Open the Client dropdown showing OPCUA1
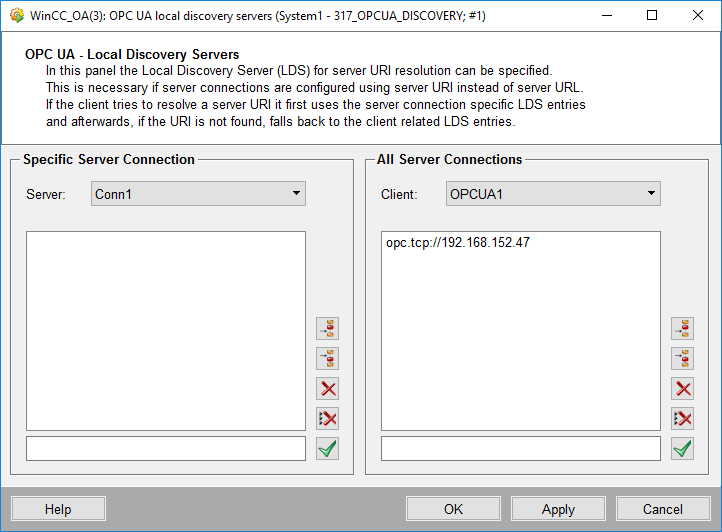Viewport: 722px width, 532px height. tap(553, 193)
